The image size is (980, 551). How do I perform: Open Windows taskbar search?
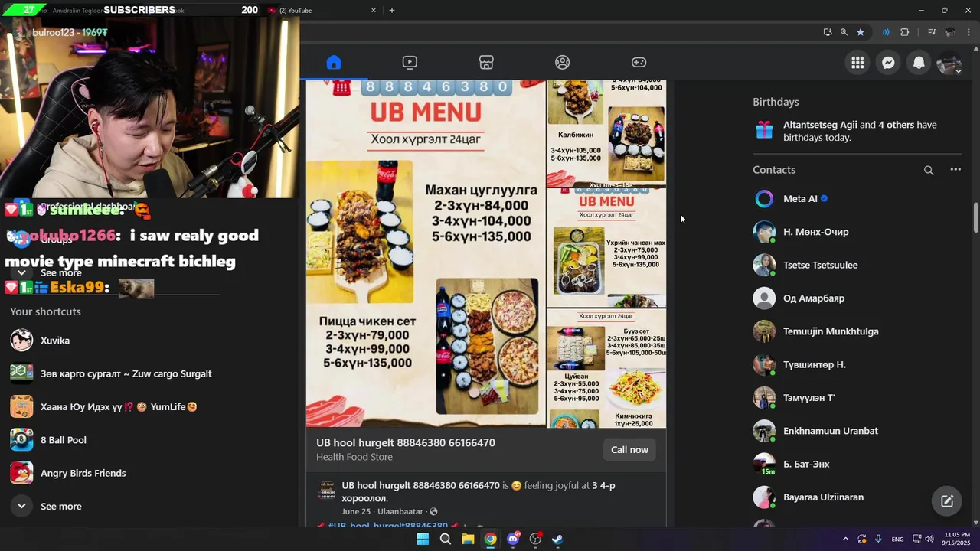click(445, 539)
